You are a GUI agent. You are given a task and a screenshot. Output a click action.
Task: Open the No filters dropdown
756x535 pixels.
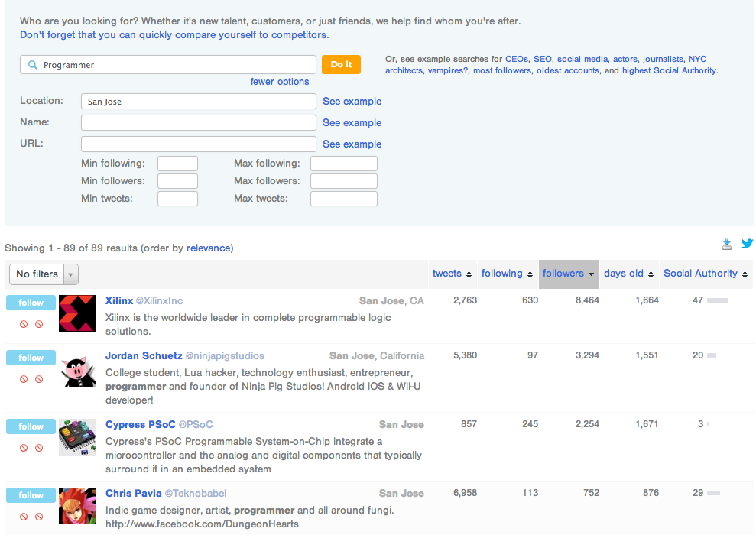tap(44, 274)
